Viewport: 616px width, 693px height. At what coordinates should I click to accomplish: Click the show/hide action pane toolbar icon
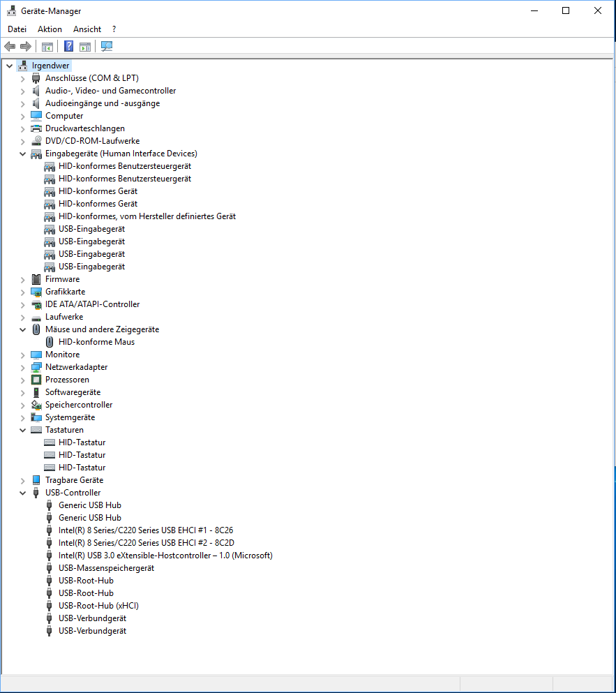coord(85,47)
